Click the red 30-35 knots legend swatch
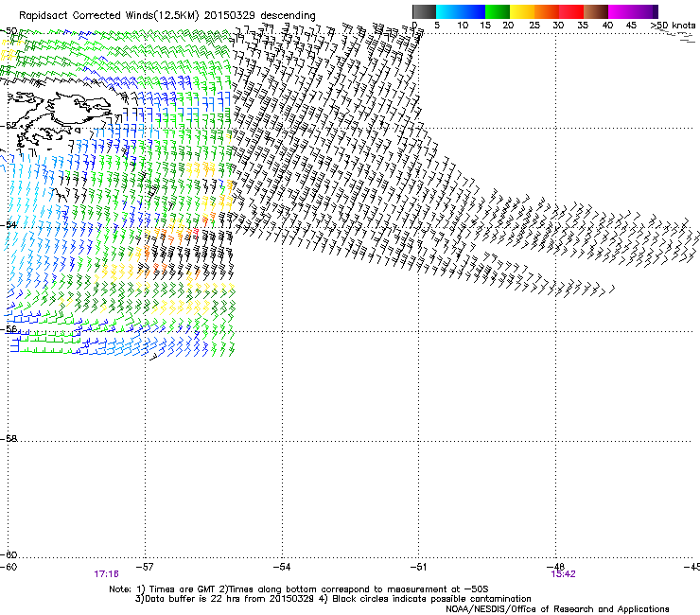The height and width of the screenshot is (615, 700). 571,11
